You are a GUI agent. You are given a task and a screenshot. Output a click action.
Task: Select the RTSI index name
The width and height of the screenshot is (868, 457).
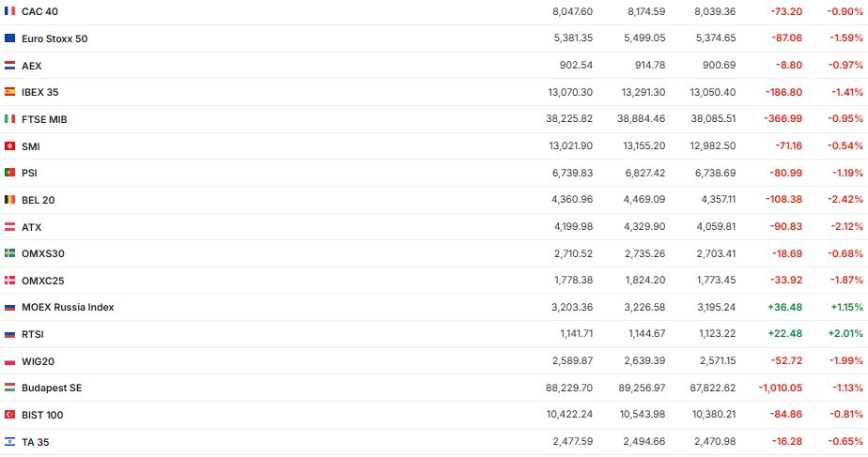click(32, 334)
